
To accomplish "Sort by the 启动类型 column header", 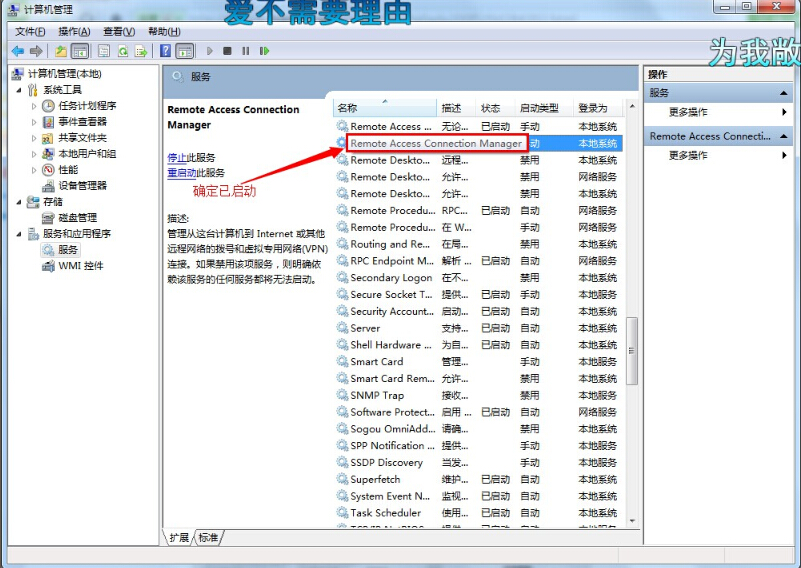I will click(x=538, y=108).
